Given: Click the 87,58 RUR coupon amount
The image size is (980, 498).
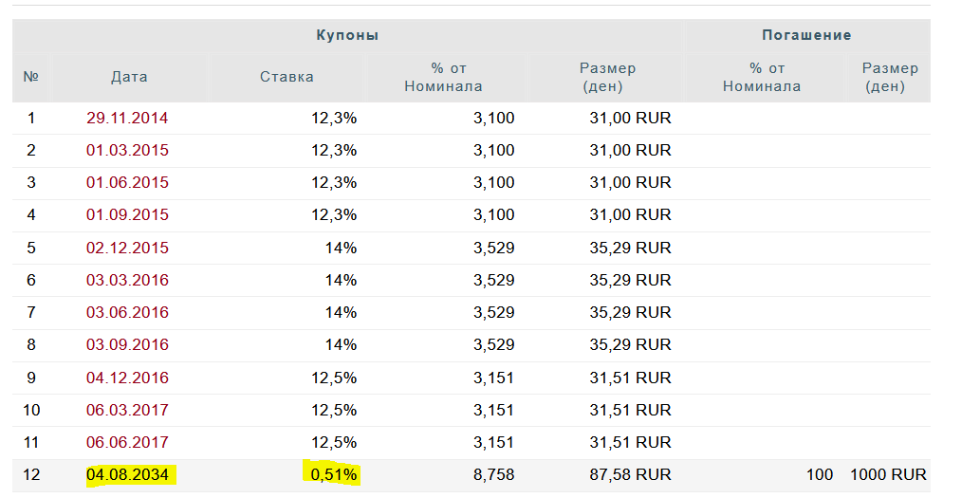Looking at the screenshot, I should tap(630, 474).
